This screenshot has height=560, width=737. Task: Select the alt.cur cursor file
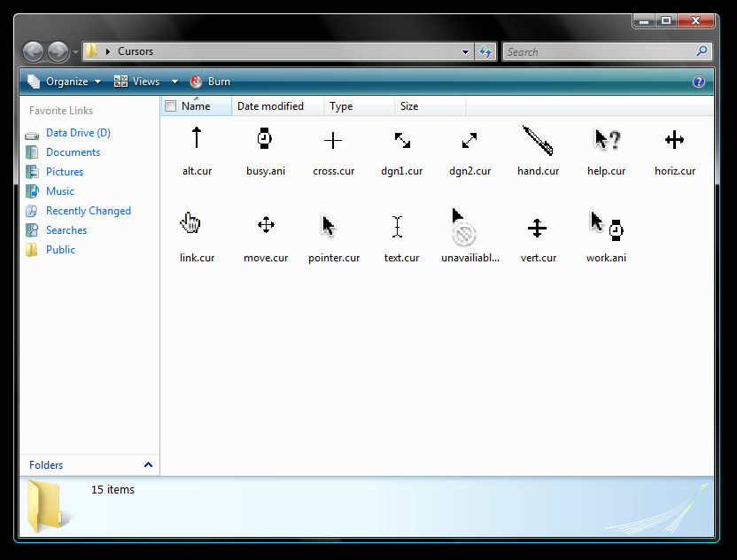tap(195, 146)
